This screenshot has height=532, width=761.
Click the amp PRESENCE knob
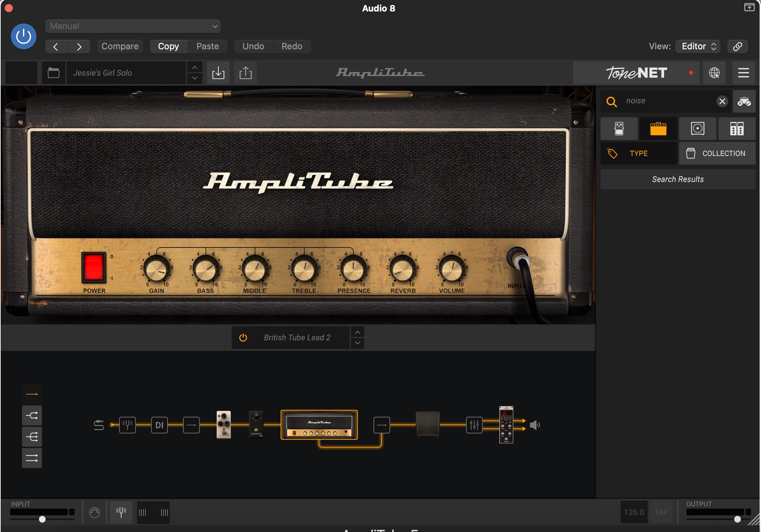tap(353, 270)
